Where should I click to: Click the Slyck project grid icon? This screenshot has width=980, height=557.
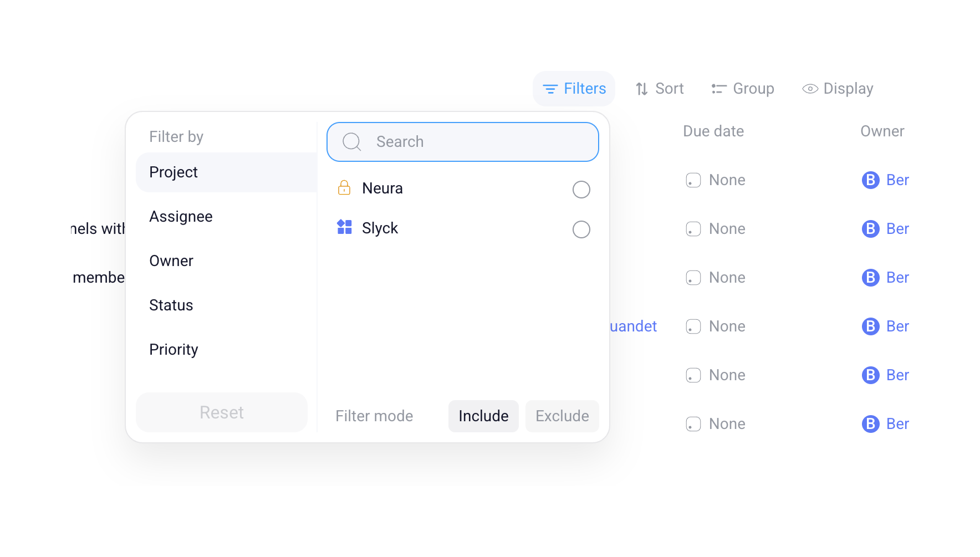tap(344, 227)
